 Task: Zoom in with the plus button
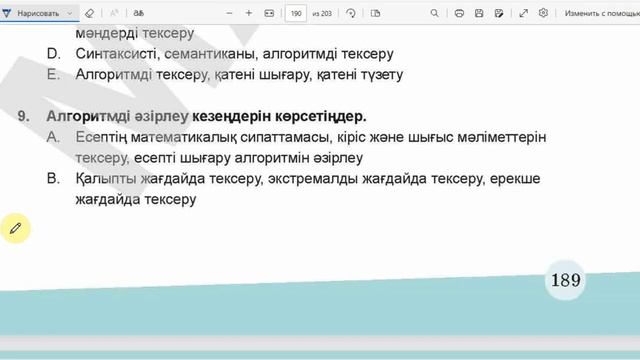click(x=249, y=13)
